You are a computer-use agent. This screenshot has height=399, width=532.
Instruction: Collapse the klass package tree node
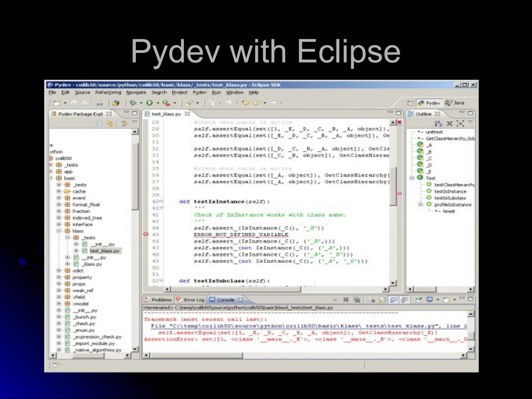point(59,231)
